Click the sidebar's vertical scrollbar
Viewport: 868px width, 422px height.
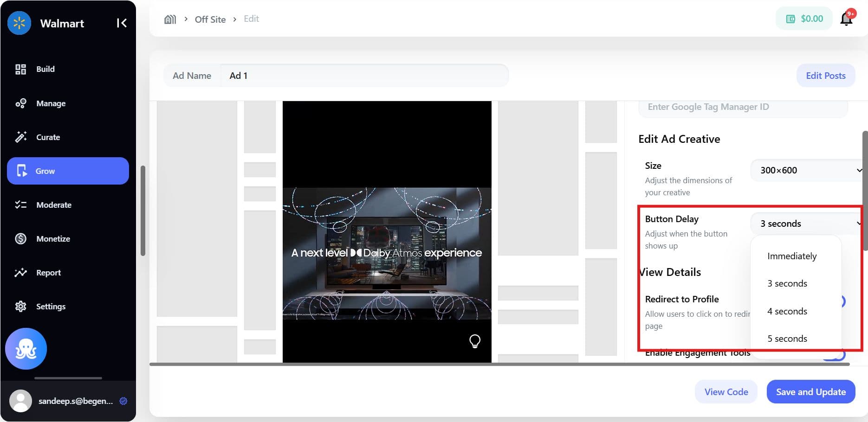(143, 211)
